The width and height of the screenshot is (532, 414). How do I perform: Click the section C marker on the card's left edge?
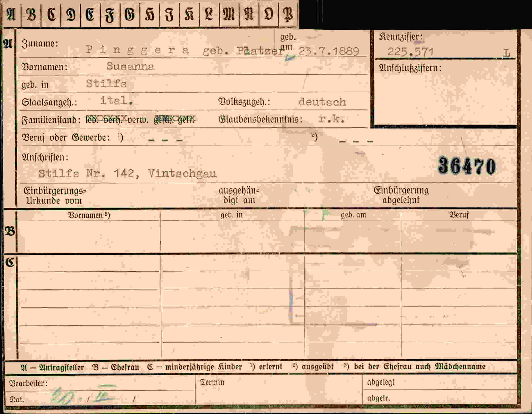[10, 262]
